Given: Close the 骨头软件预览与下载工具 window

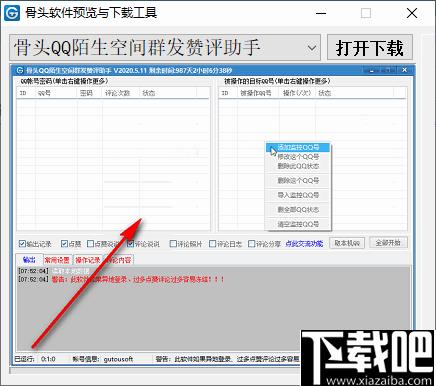Looking at the screenshot, I should [412, 13].
